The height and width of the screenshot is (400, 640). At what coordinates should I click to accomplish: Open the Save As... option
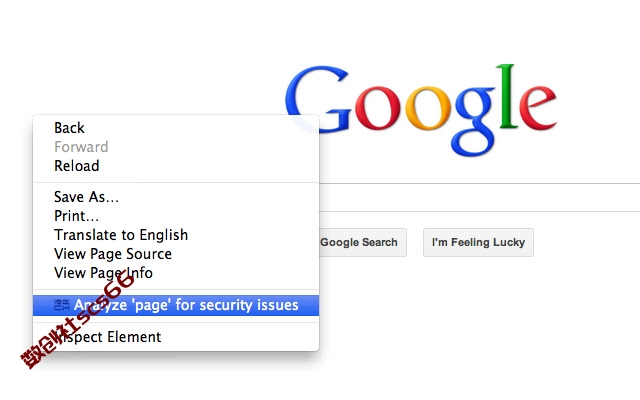87,197
